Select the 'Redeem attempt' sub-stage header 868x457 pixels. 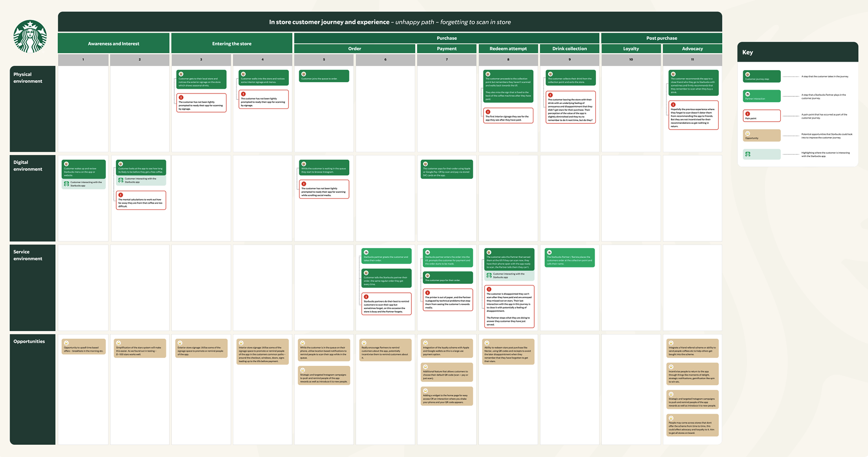[508, 48]
